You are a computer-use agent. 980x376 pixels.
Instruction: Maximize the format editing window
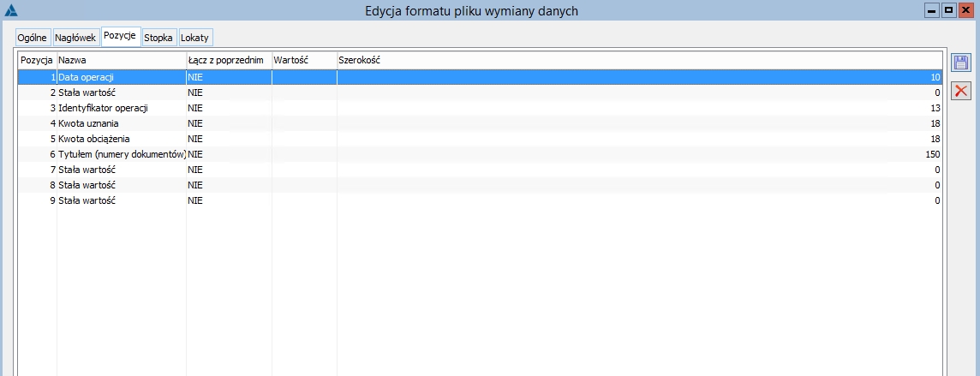click(x=949, y=11)
